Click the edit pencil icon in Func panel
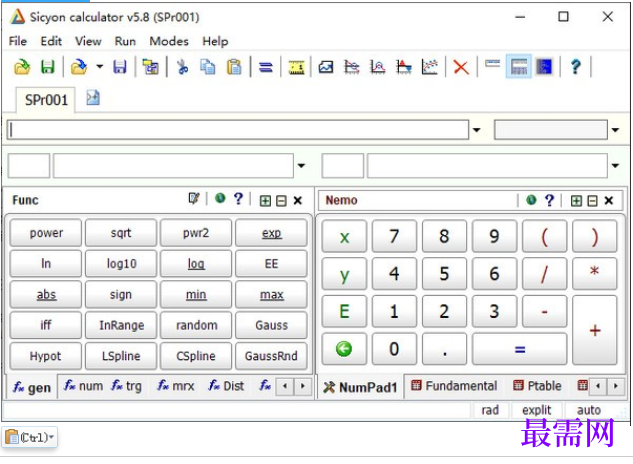Image resolution: width=633 pixels, height=464 pixels. pos(194,198)
